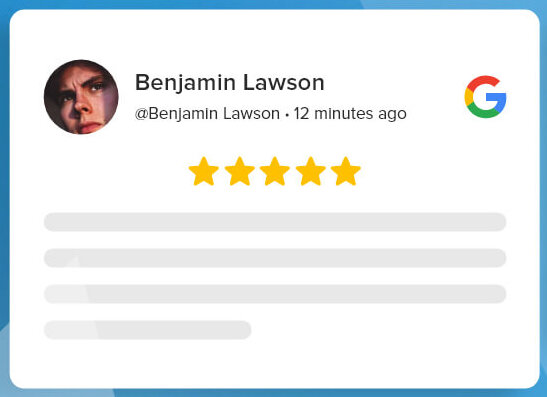Click the @Benjamin Lawson handle
The image size is (547, 397).
click(207, 114)
